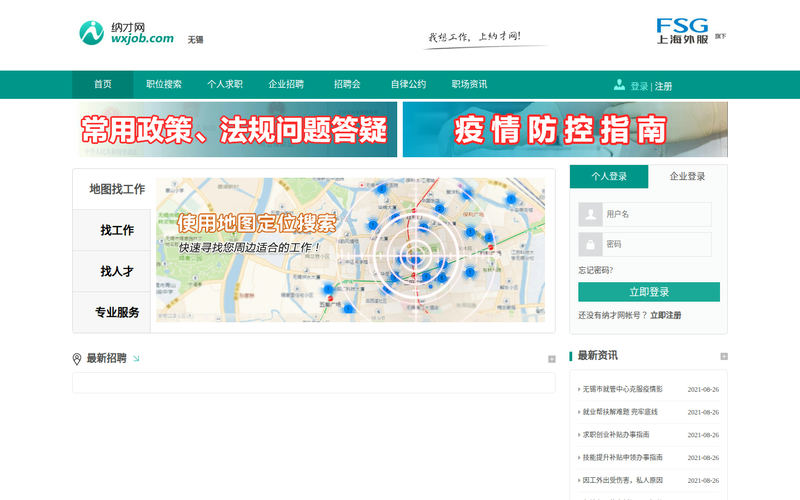
Task: Click the 注册 link in the nav bar
Action: 663,86
